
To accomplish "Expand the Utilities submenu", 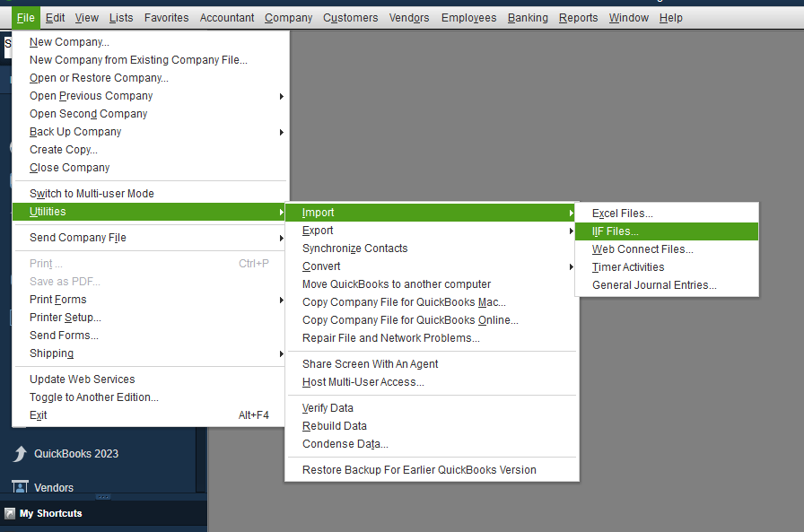I will 149,212.
